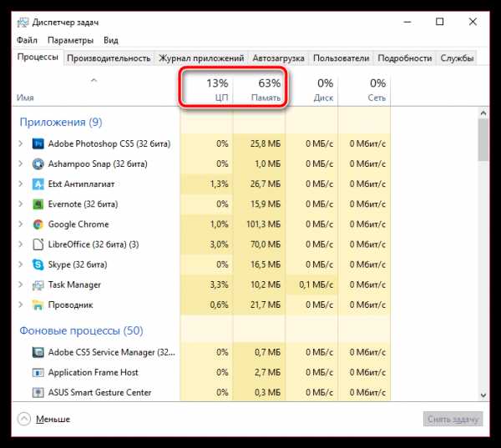The width and height of the screenshot is (501, 448).
Task: Click the Меньше details link
Action: pos(53,420)
